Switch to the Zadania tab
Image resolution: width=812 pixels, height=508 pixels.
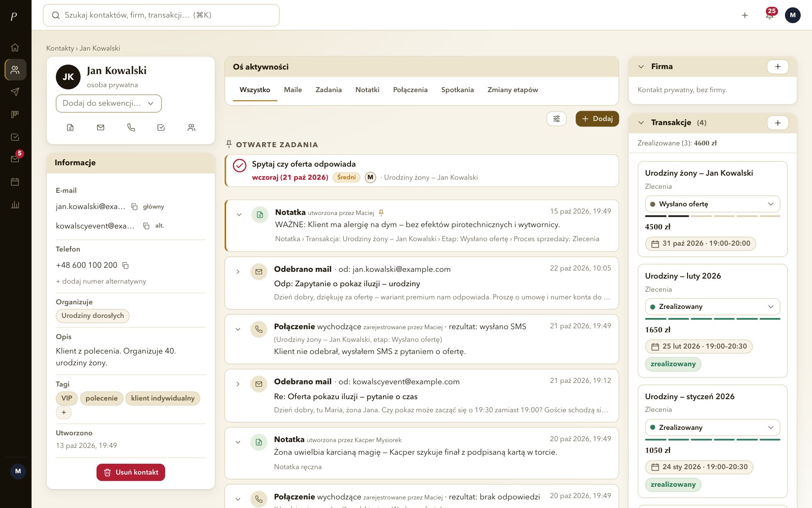[x=328, y=90]
